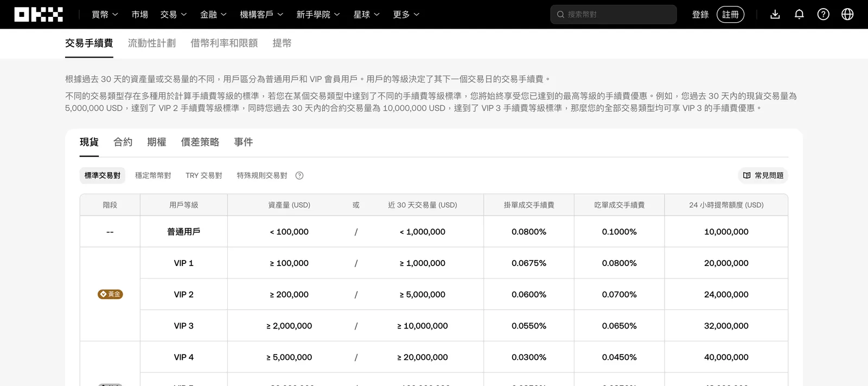Expand the 新手學院 dropdown menu
The width and height of the screenshot is (868, 386).
tap(318, 15)
